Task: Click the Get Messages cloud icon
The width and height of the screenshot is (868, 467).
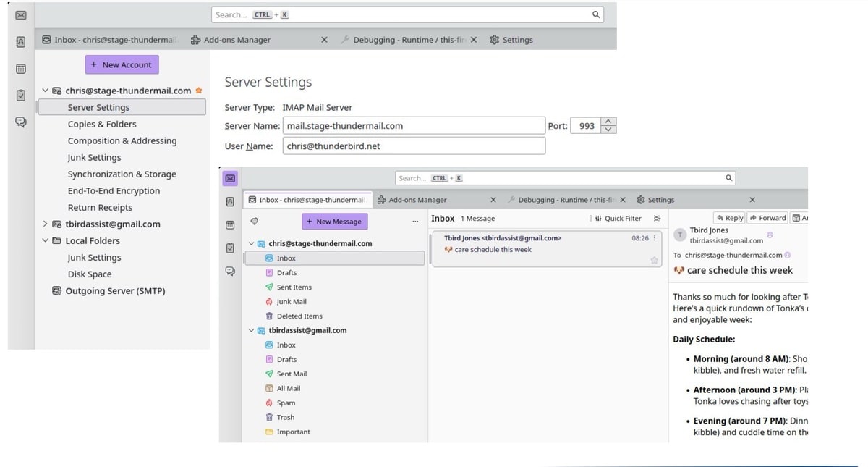Action: tap(254, 222)
